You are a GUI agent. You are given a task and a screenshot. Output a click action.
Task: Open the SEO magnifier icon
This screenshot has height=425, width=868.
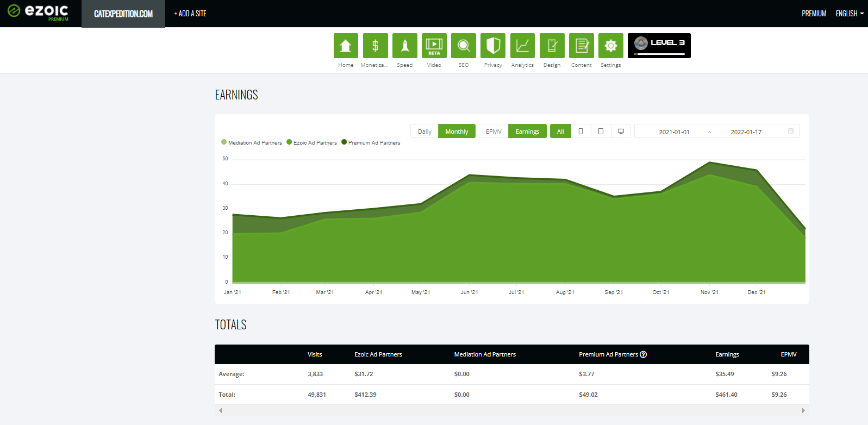pyautogui.click(x=464, y=46)
